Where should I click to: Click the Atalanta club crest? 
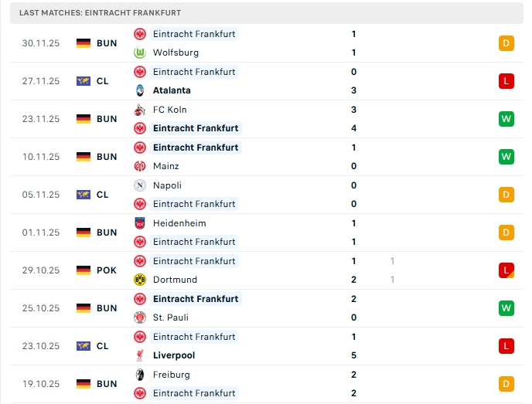pyautogui.click(x=140, y=90)
